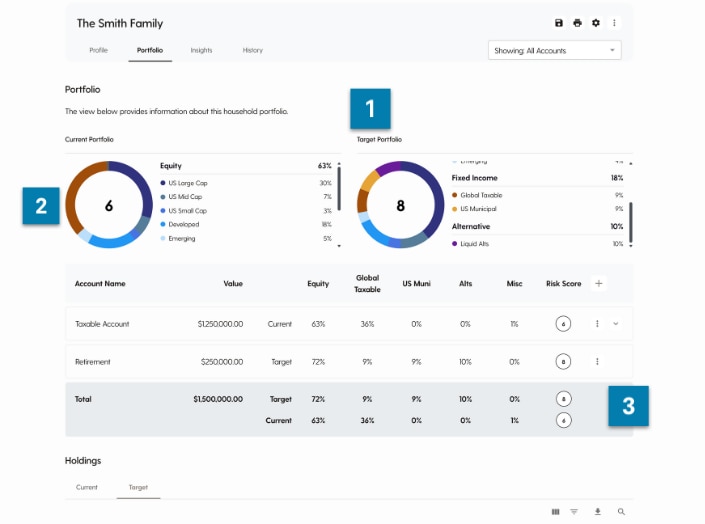Open Taxable Account row options menu

tap(597, 324)
